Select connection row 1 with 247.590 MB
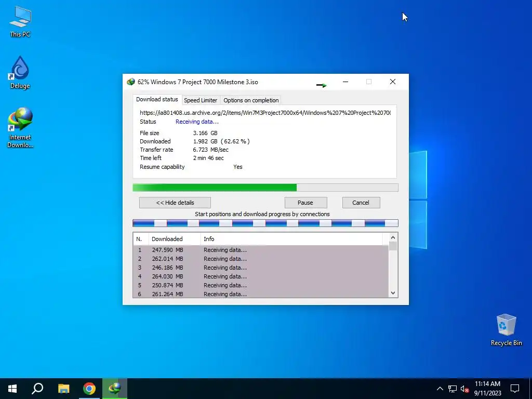 [x=261, y=250]
